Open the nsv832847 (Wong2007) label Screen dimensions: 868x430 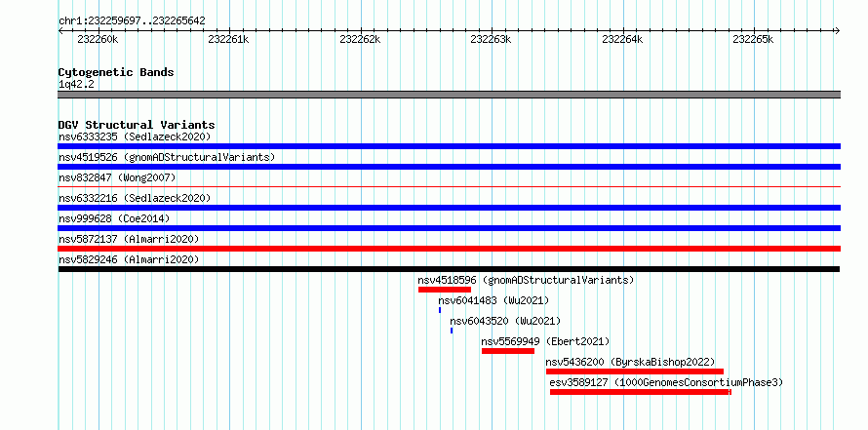coord(117,177)
